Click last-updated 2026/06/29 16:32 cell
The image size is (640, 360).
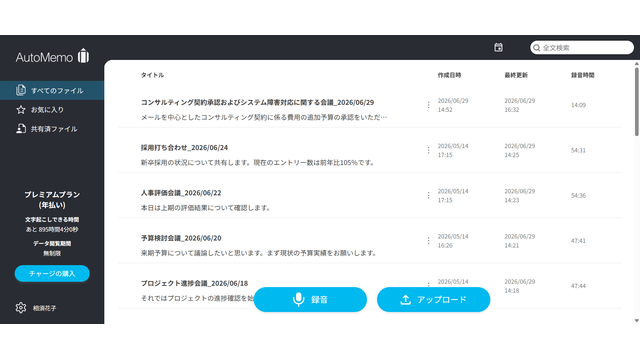point(520,105)
